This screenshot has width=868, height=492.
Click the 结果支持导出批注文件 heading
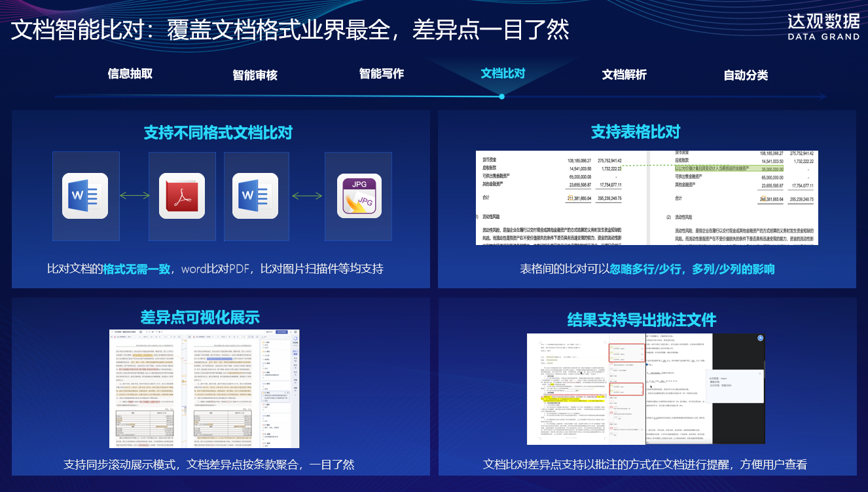coord(642,320)
